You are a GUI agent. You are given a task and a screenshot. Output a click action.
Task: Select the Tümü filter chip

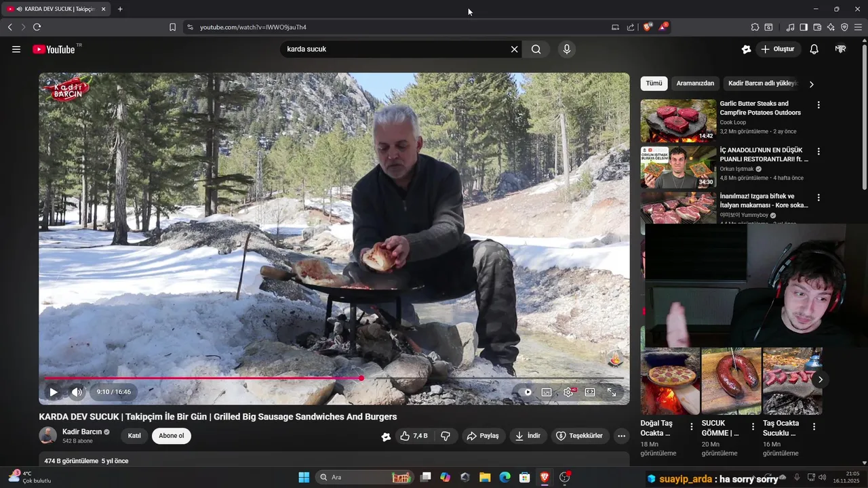click(x=654, y=83)
